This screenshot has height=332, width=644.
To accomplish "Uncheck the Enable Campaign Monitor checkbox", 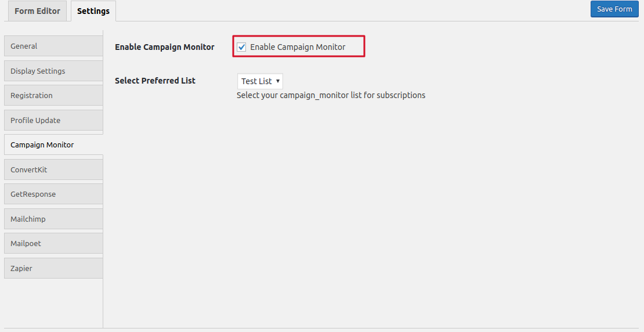I will pos(241,47).
